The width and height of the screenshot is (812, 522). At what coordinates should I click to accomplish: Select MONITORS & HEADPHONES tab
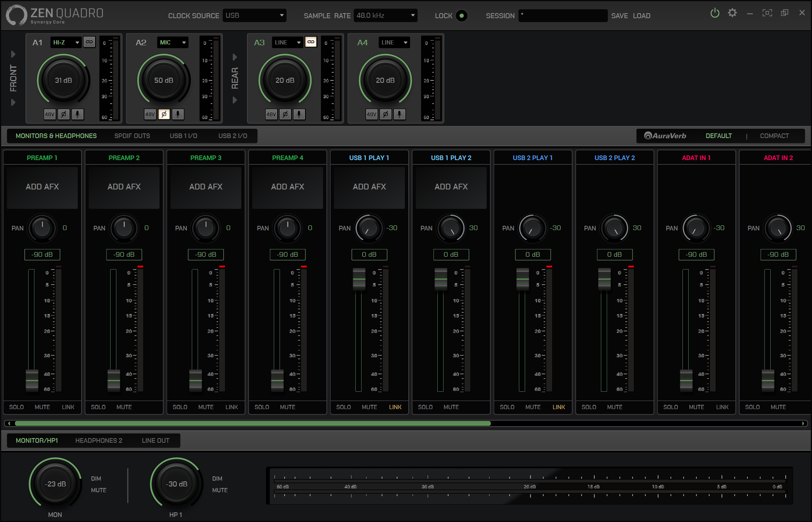(x=56, y=136)
